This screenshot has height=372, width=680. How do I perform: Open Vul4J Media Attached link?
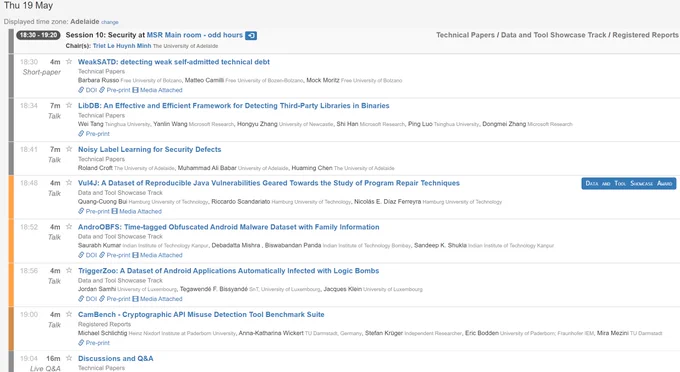tap(137, 212)
